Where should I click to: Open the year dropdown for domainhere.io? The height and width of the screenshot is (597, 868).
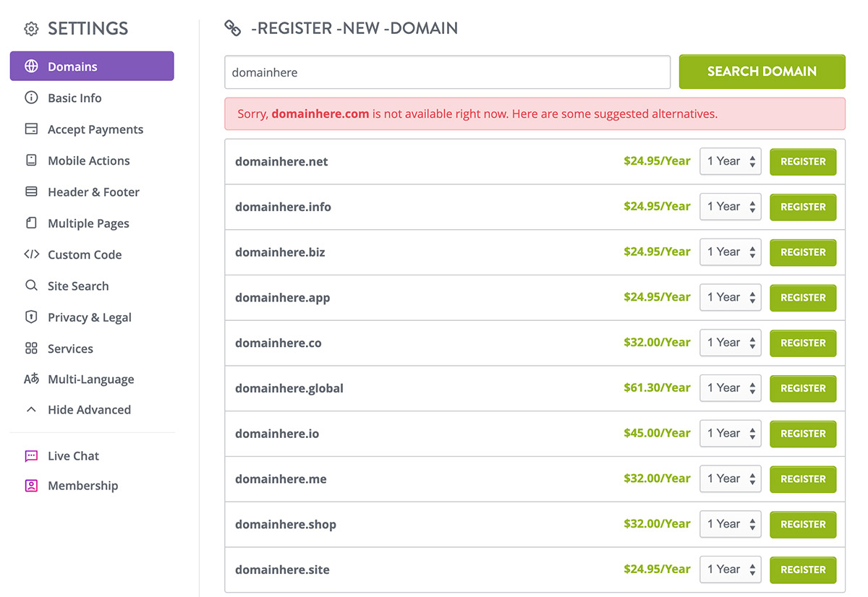pyautogui.click(x=730, y=434)
